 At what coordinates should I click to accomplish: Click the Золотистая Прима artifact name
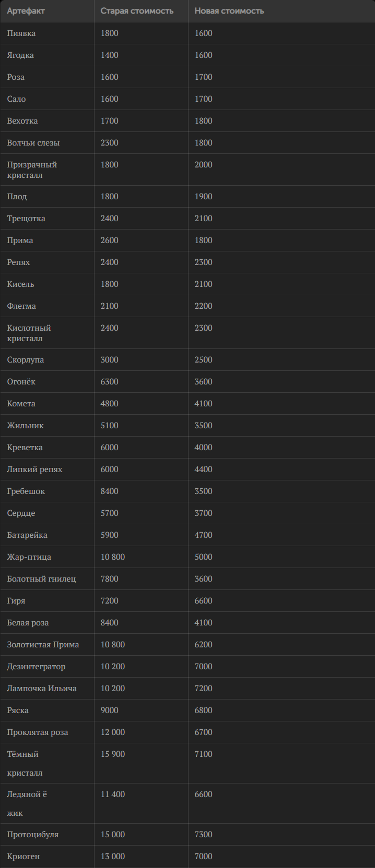43,645
